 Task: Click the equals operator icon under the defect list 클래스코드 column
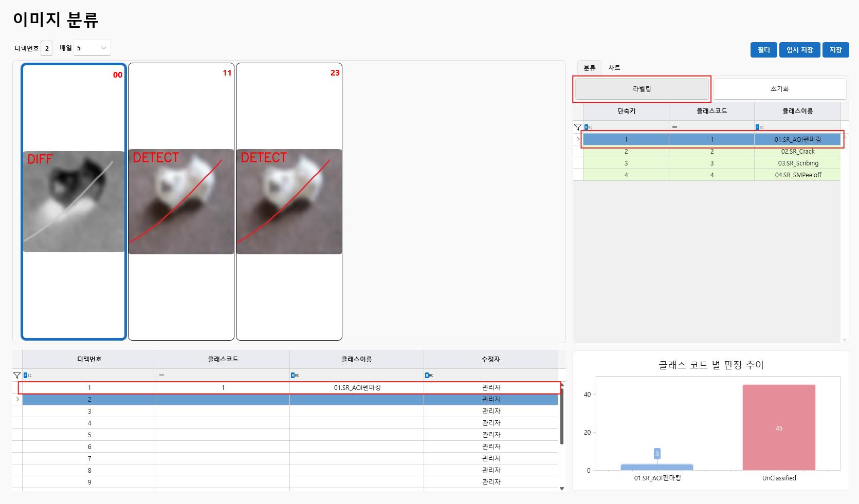tap(161, 375)
